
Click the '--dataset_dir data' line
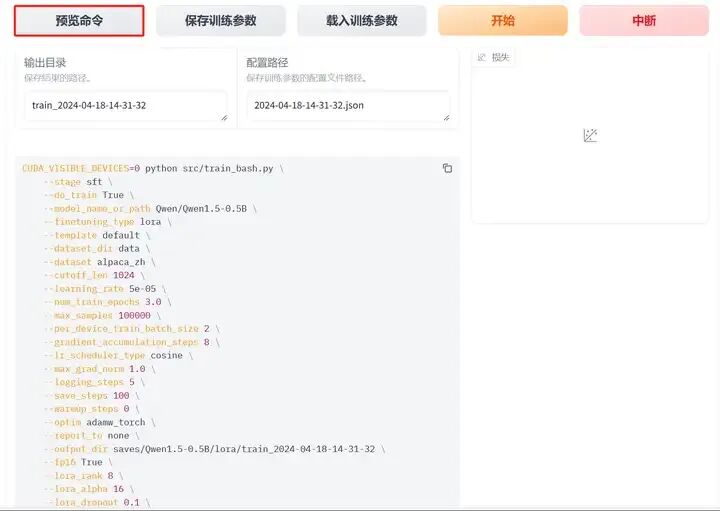point(97,248)
